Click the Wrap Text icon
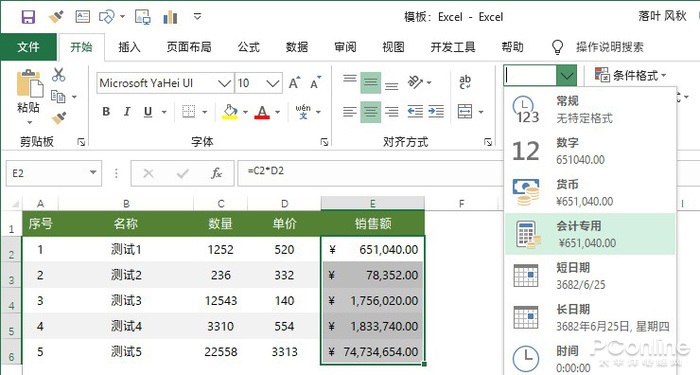This screenshot has width=700, height=375. pos(465,83)
